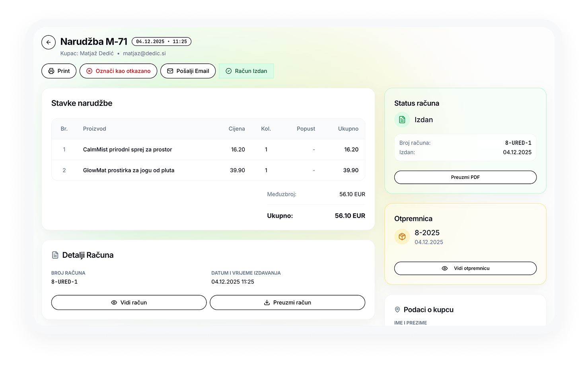Click the location pin icon beside Podaci o kupcu

click(397, 309)
